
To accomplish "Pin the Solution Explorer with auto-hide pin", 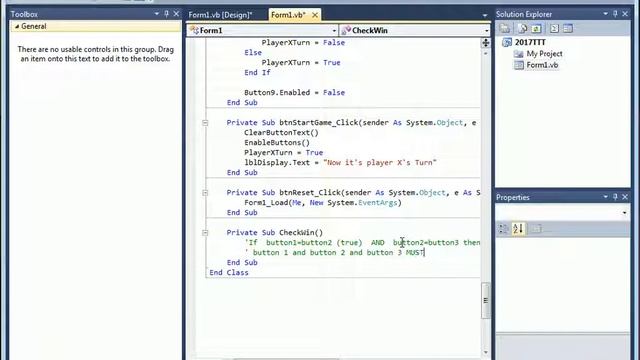I will 615,14.
